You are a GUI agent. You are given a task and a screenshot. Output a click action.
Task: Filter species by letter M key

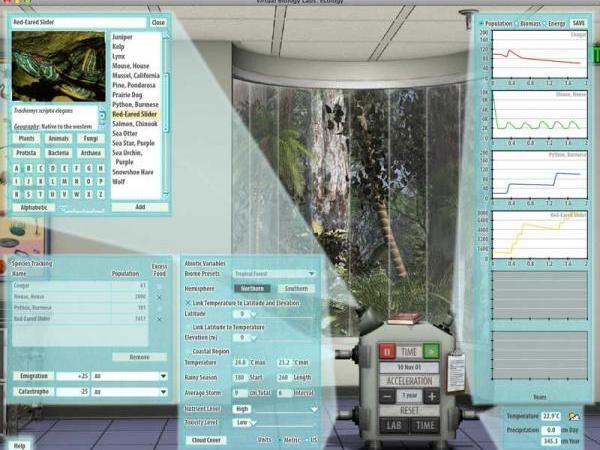tap(65, 181)
